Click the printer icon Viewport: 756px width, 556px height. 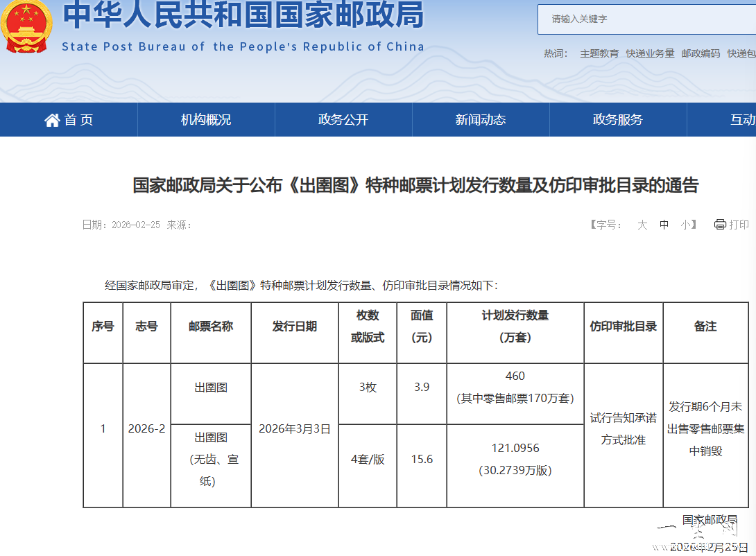(720, 225)
